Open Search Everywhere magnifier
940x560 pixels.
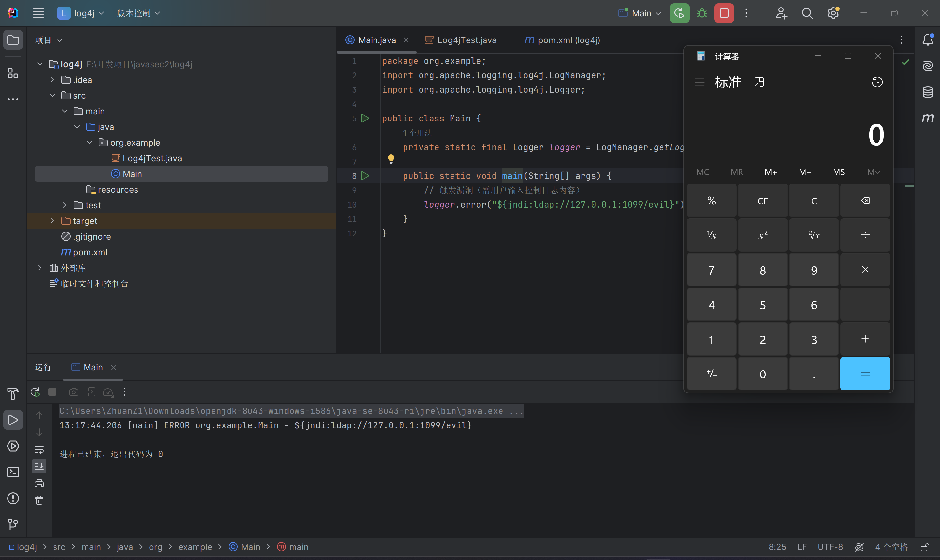[807, 13]
